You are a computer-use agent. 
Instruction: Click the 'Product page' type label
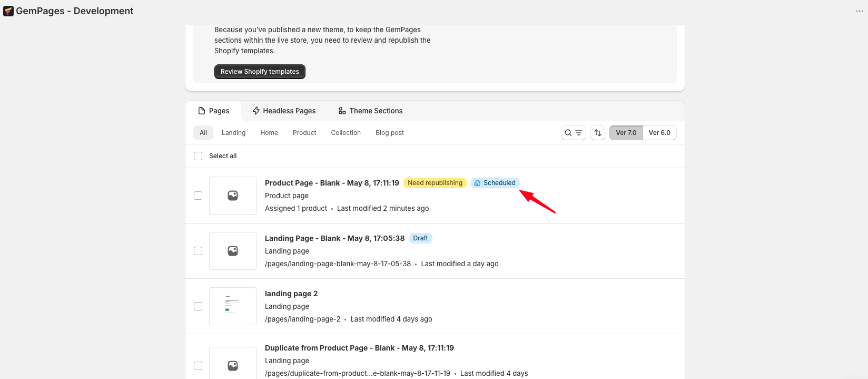287,196
